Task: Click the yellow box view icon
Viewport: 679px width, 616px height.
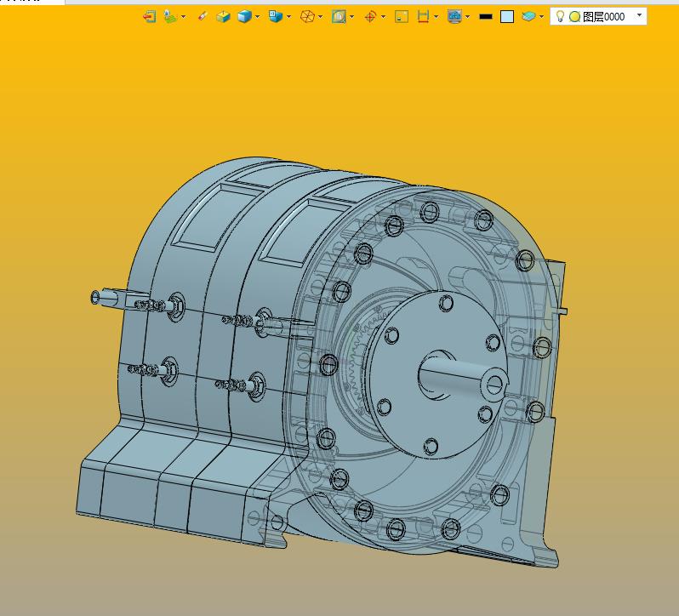Action: [223, 16]
